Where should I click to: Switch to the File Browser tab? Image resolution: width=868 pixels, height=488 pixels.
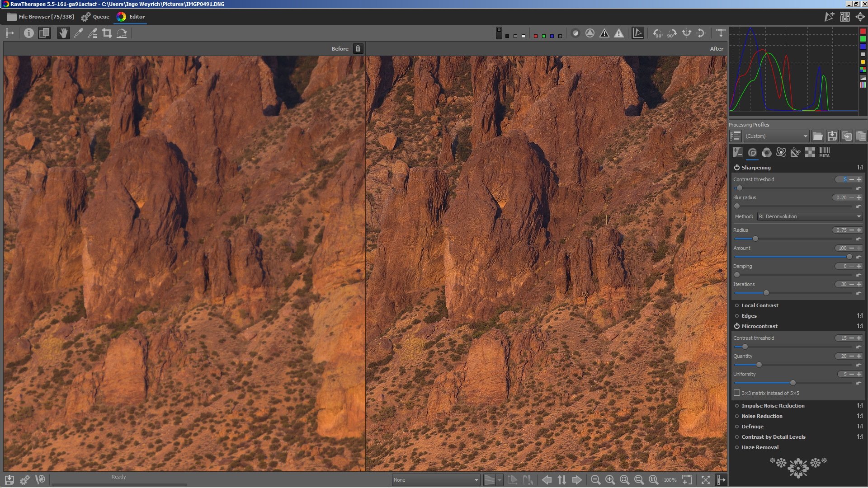(x=41, y=17)
